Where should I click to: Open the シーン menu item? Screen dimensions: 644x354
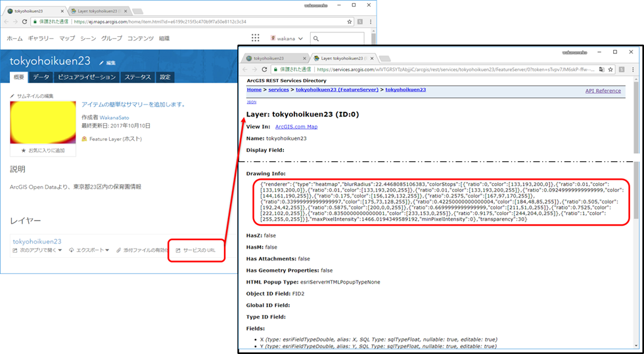coord(88,38)
